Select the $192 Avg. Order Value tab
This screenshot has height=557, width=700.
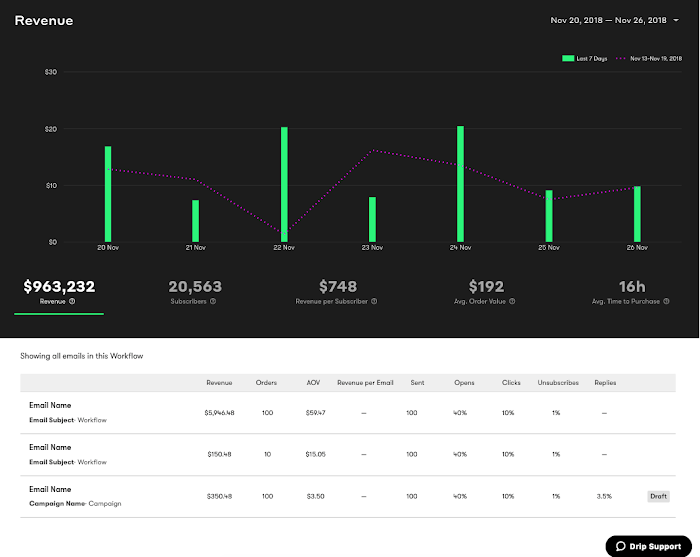click(x=485, y=292)
